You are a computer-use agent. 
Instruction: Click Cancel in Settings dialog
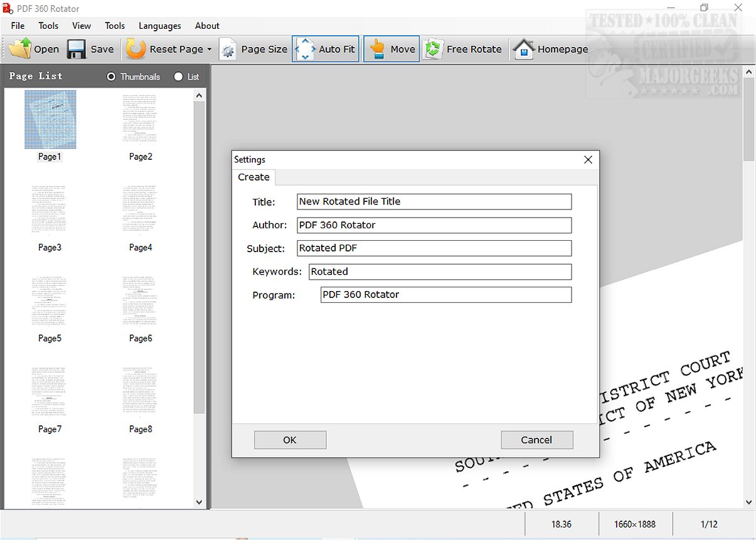point(536,440)
